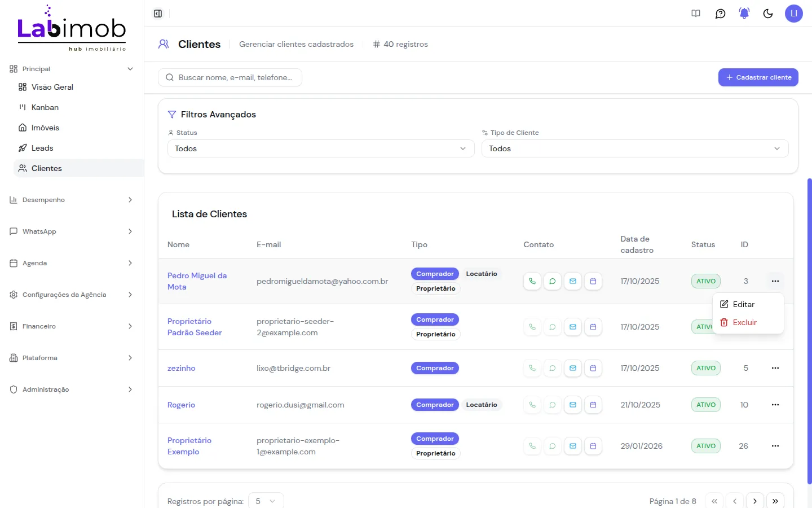812x508 pixels.
Task: Click phone icon in Rogerio row
Action: tap(532, 405)
